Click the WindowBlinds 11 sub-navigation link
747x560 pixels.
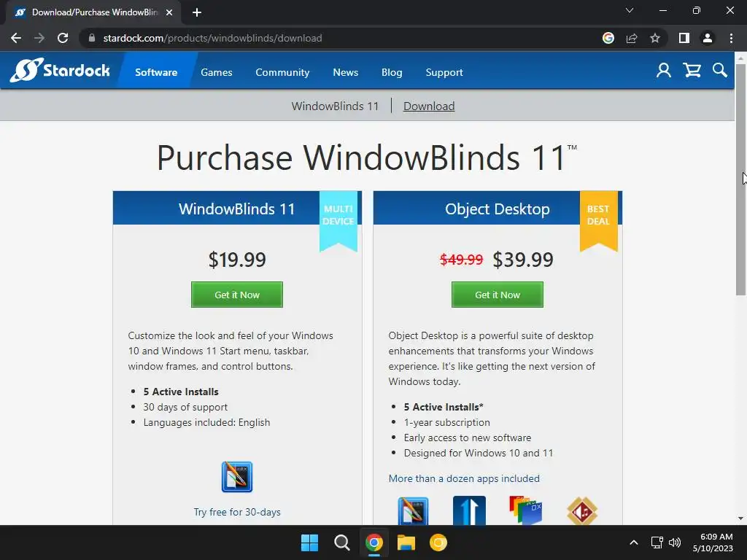[x=335, y=106]
